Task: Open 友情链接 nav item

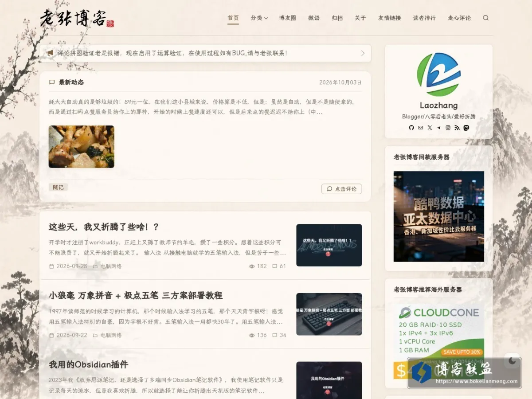Action: tap(390, 18)
